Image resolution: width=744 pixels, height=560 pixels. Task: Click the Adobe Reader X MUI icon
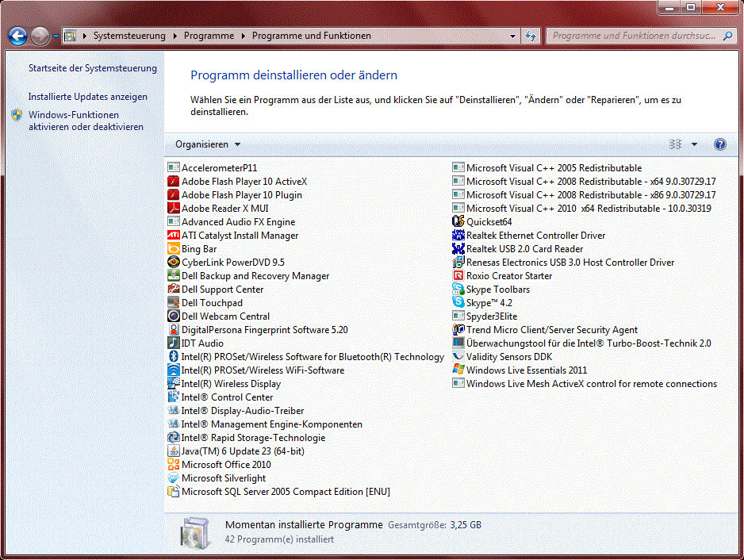(x=174, y=209)
